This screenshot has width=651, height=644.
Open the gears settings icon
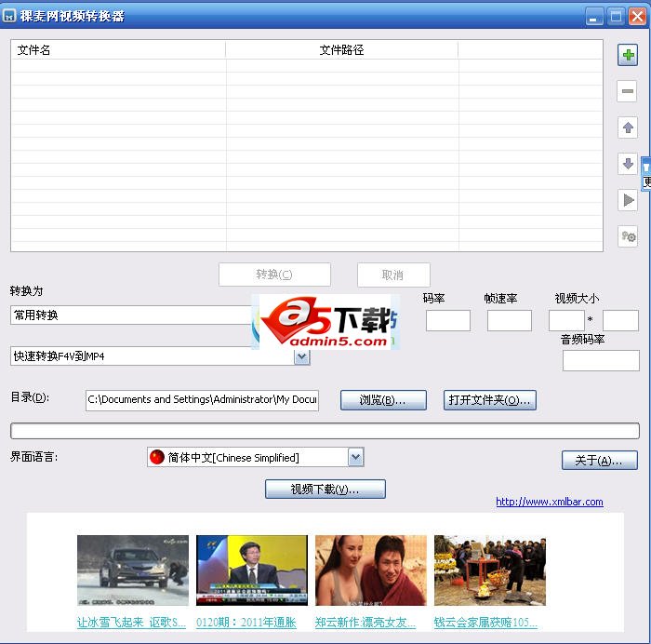tap(628, 236)
